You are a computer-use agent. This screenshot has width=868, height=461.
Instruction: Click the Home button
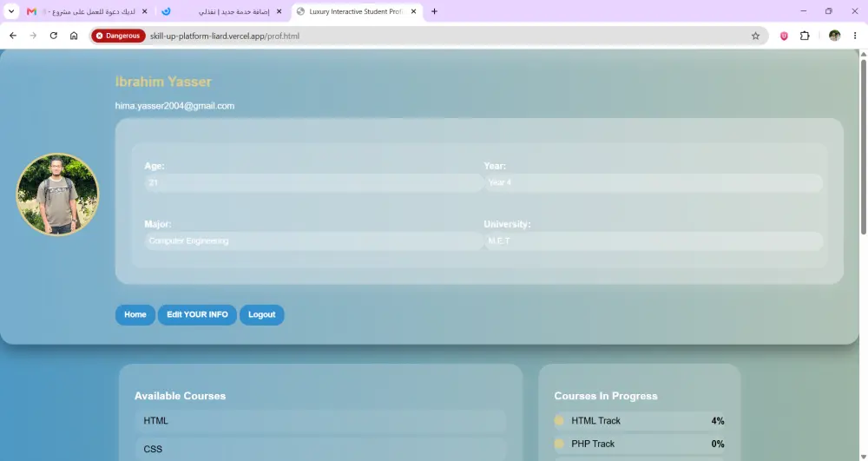coord(135,314)
